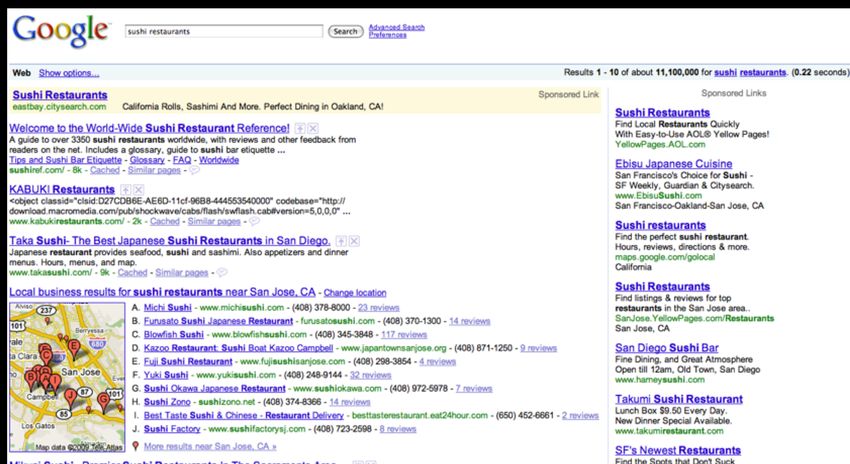850x464 pixels.
Task: Open Cached version of kabukirestaurants.com
Action: 165,221
